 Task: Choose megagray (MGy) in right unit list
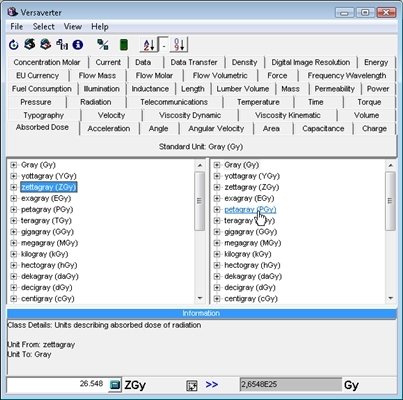coord(253,243)
